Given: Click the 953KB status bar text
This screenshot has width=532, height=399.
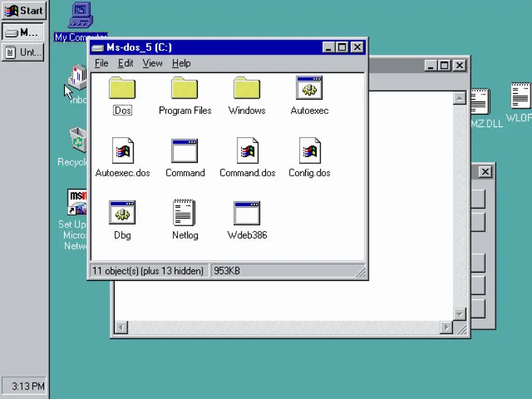Looking at the screenshot, I should coord(227,271).
